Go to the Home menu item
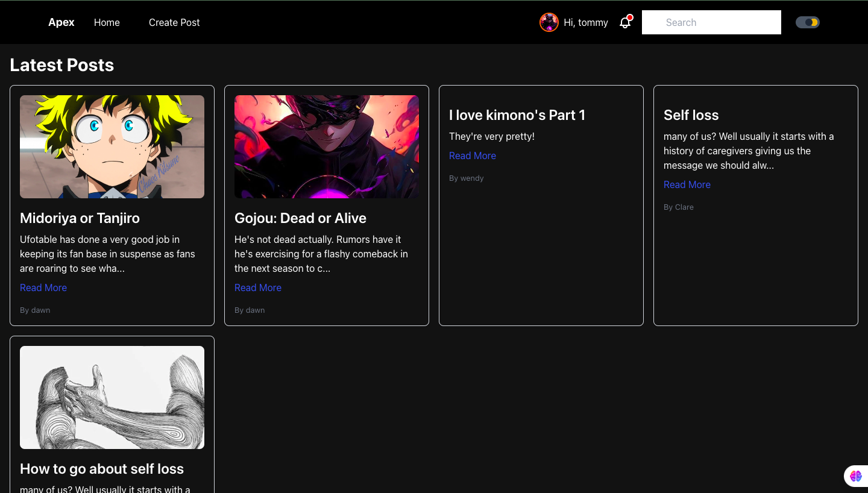868x493 pixels. (107, 22)
